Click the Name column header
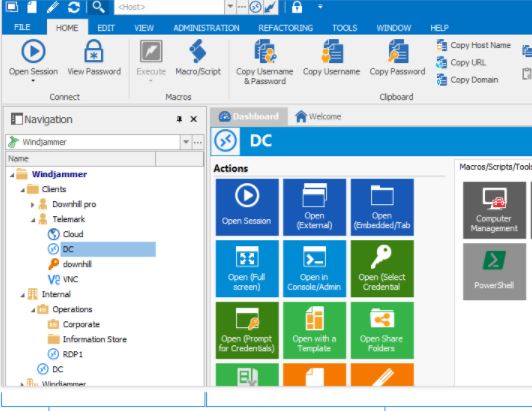The width and height of the screenshot is (532, 411). point(80,159)
